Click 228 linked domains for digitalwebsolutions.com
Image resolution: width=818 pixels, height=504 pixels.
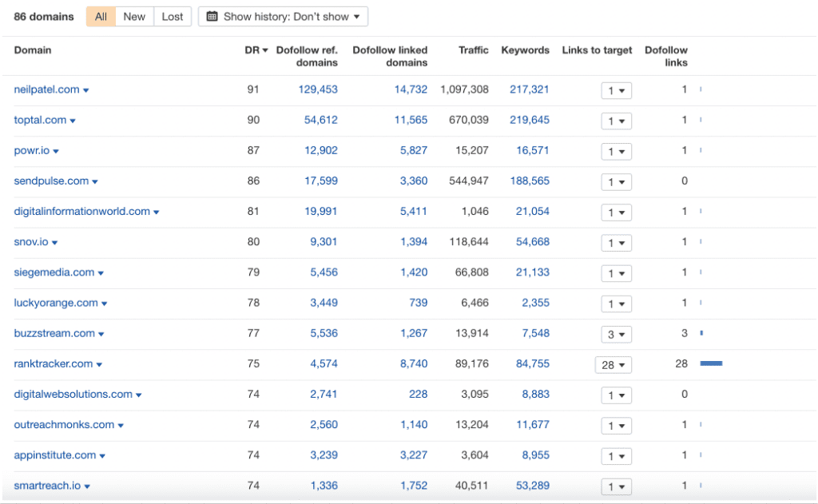[x=419, y=395]
